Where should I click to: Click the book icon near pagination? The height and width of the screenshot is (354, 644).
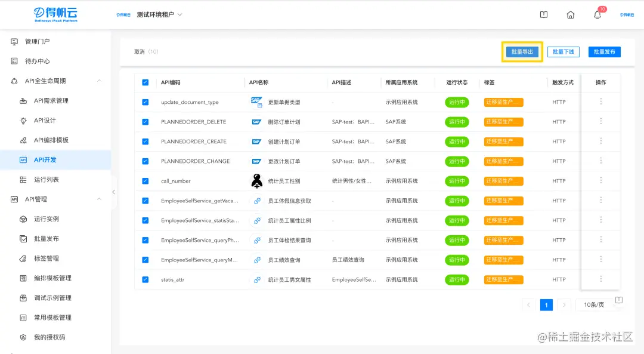point(619,300)
